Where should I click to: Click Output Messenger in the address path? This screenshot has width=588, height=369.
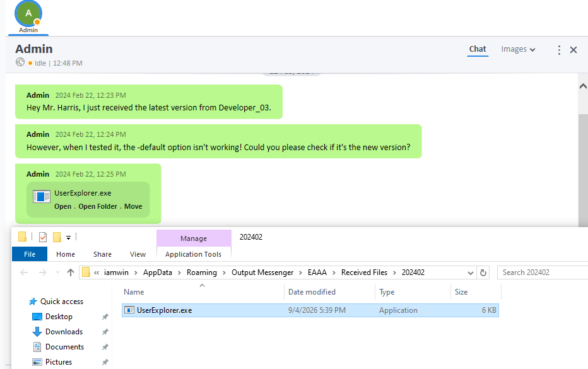[262, 272]
